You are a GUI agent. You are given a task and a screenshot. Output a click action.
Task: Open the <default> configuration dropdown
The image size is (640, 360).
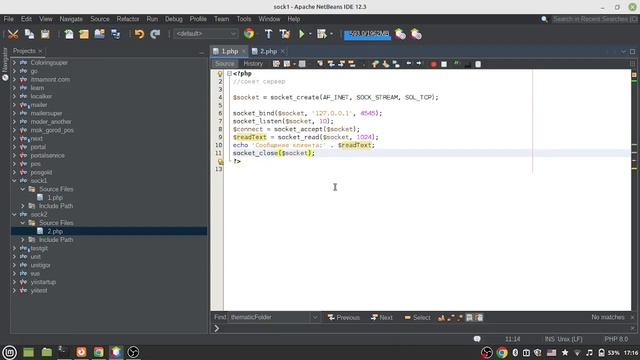pyautogui.click(x=205, y=34)
